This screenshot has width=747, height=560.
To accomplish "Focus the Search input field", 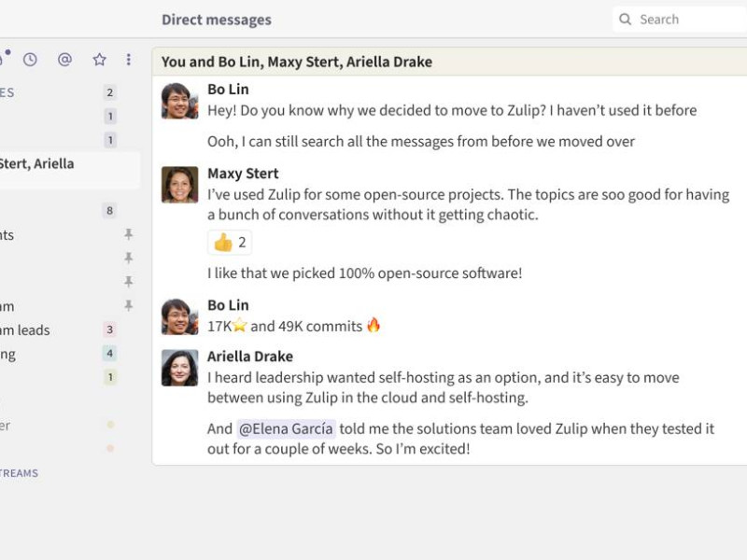I will point(680,19).
